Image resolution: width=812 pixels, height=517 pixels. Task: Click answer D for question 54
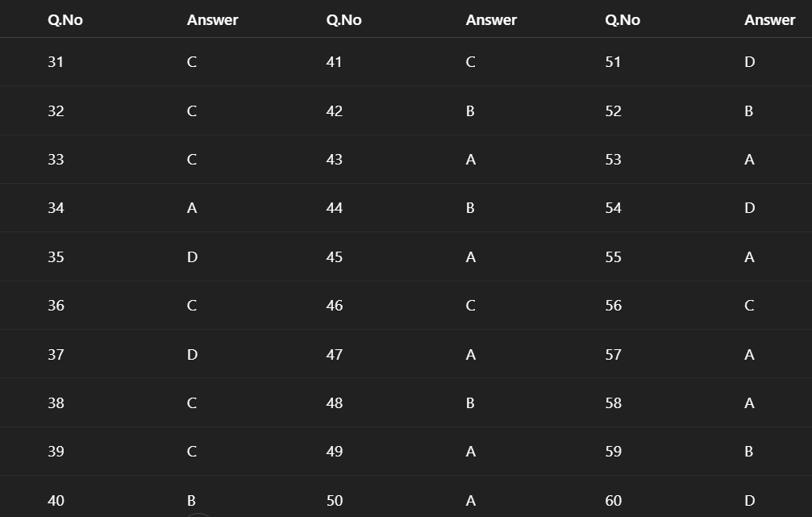[749, 208]
